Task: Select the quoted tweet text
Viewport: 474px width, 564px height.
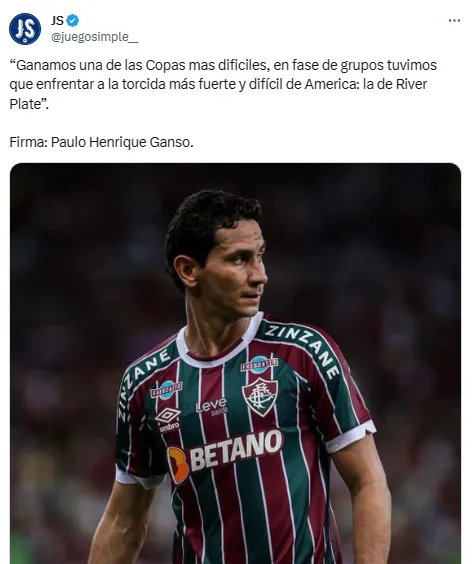Action: (223, 85)
